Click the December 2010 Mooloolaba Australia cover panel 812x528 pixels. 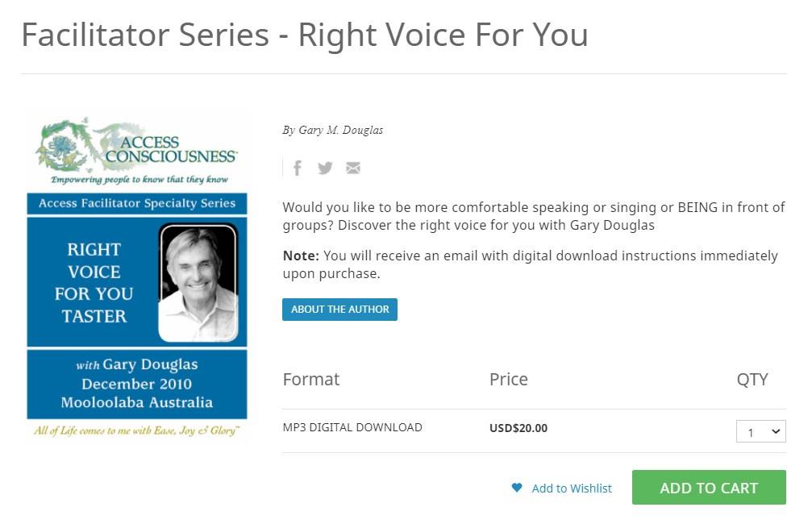point(137,384)
